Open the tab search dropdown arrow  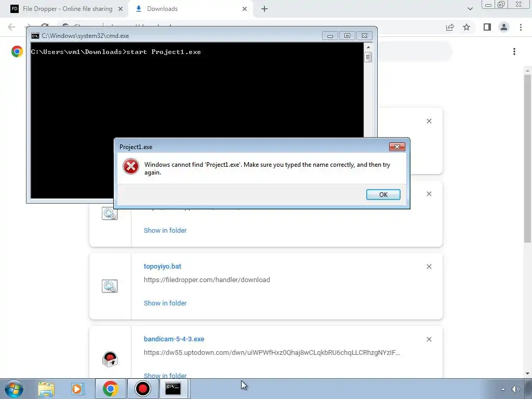(x=470, y=9)
